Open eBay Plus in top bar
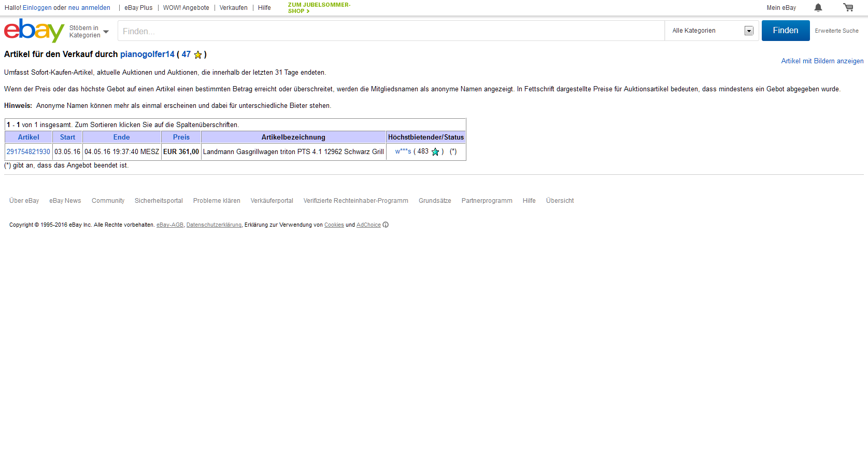This screenshot has height=471, width=868. pyautogui.click(x=138, y=8)
